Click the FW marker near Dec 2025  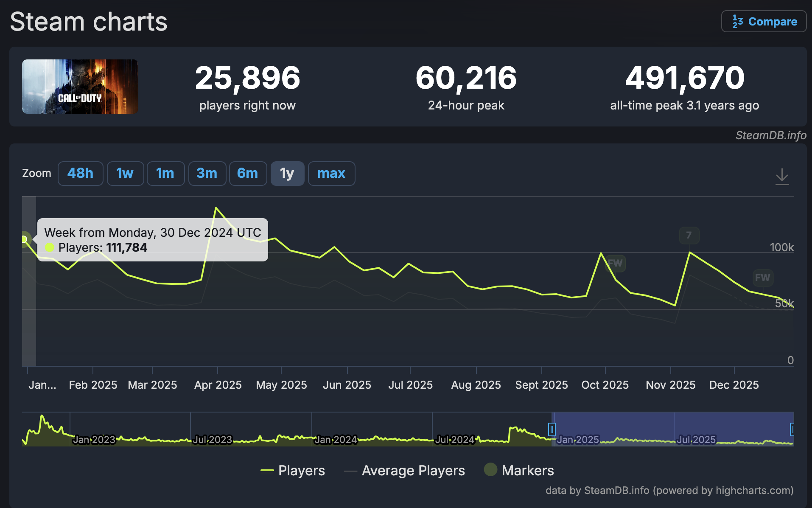click(762, 278)
